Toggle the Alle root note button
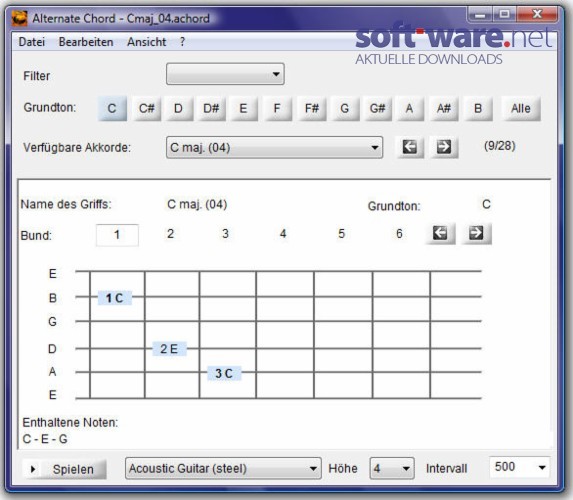Screen dimensions: 573x500 point(521,108)
